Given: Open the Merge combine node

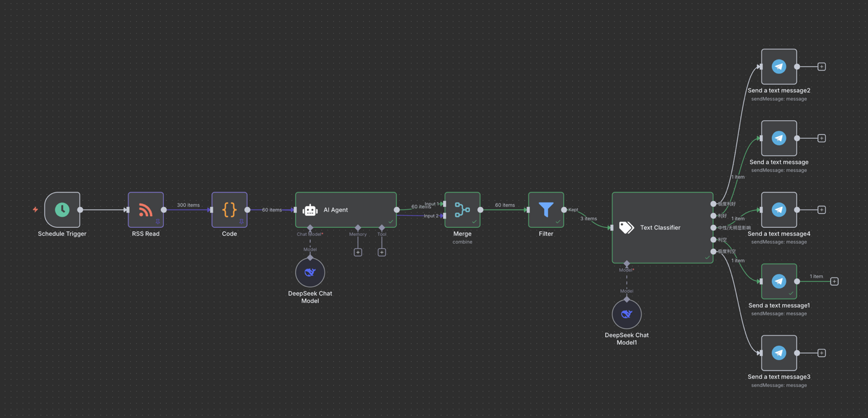Looking at the screenshot, I should 462,210.
